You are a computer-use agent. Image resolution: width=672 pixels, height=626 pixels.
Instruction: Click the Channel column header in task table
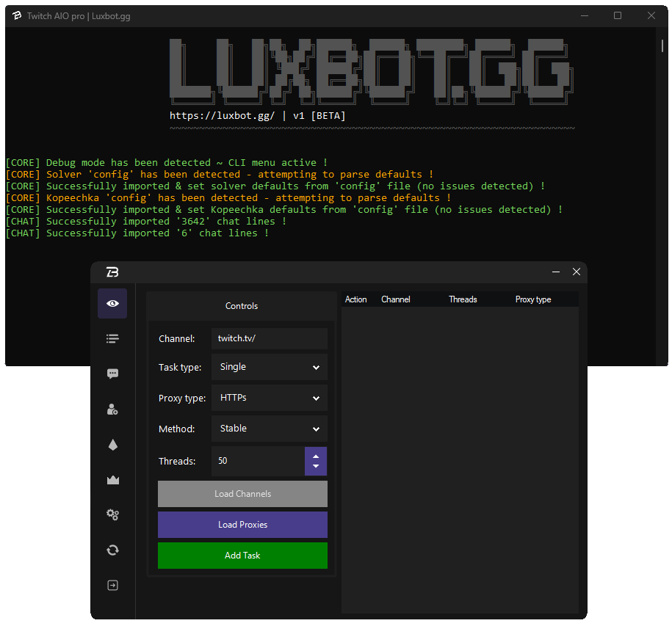[396, 299]
